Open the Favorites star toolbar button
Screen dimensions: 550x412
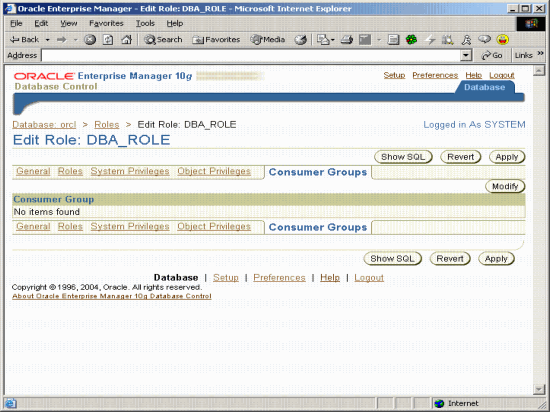point(216,40)
